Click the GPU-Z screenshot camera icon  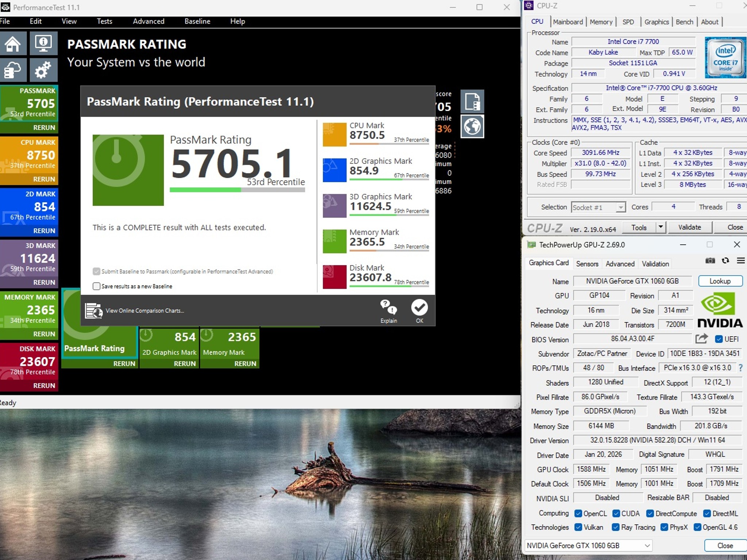(710, 260)
